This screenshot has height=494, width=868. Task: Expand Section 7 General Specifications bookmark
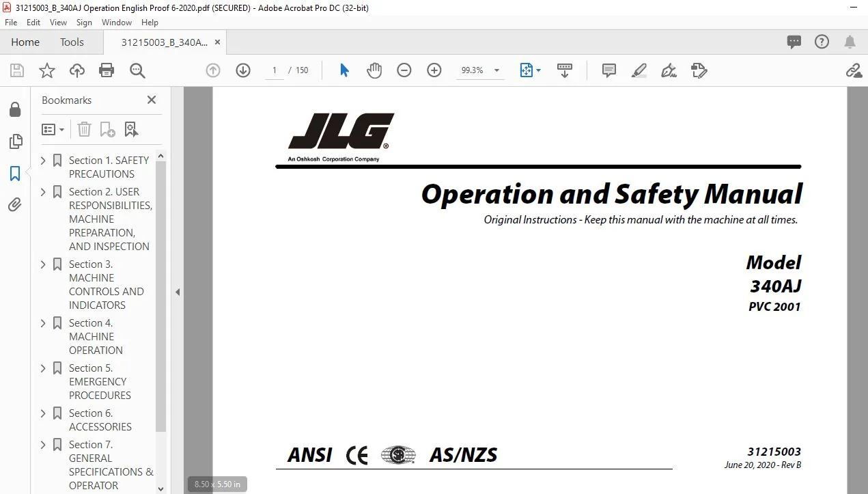click(x=44, y=445)
